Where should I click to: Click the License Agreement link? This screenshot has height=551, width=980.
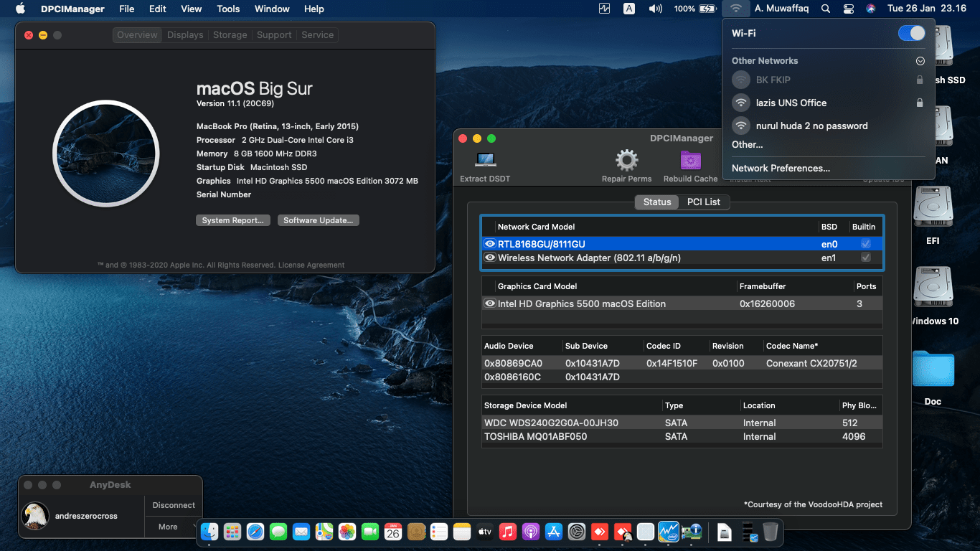pyautogui.click(x=311, y=265)
